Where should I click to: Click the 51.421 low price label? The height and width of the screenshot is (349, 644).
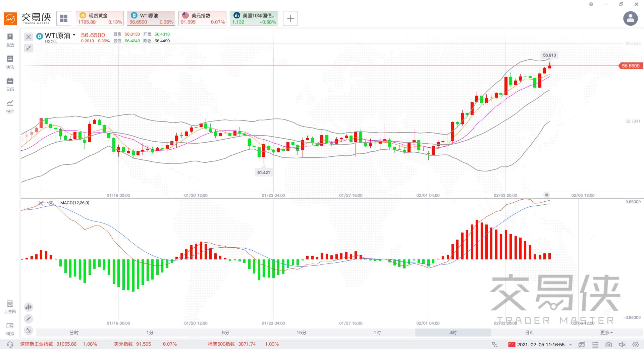pyautogui.click(x=263, y=172)
